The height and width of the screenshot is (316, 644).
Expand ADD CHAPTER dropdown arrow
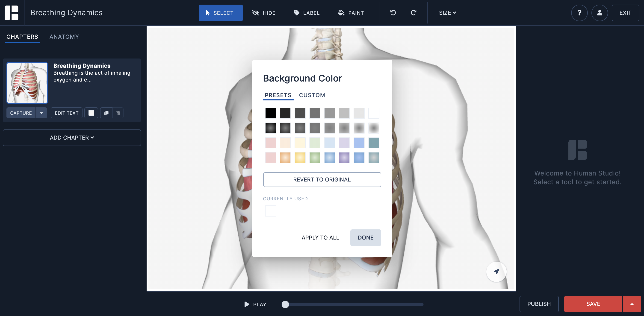(92, 138)
